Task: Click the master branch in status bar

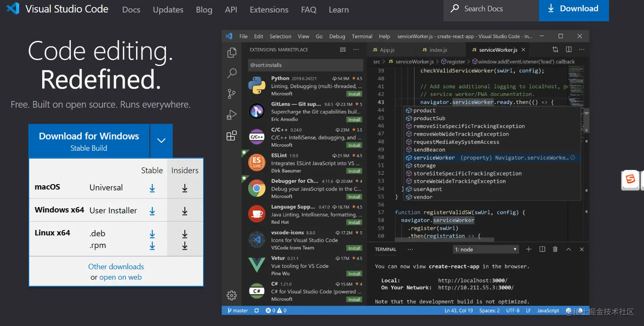Action: click(x=238, y=311)
